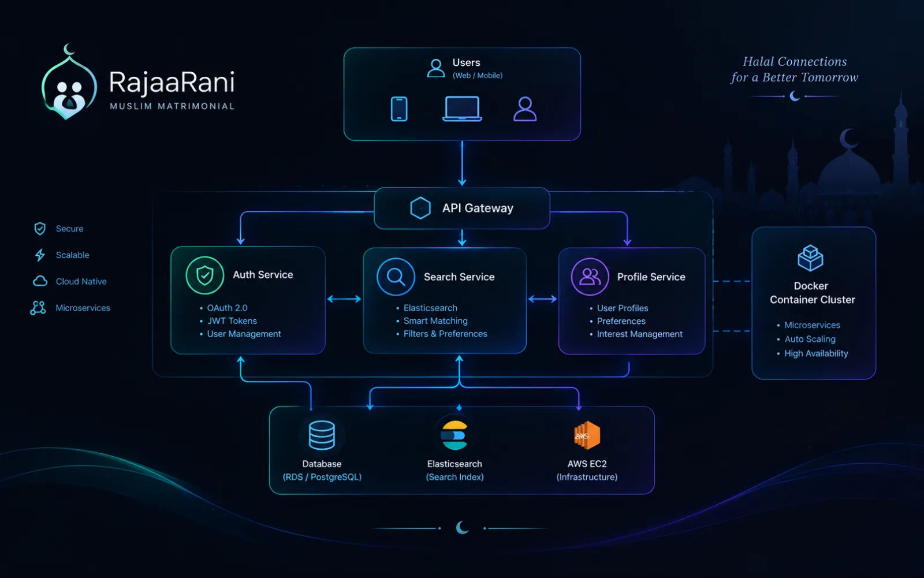Click the 'Microservices' bullet in Docker box
This screenshot has width=924, height=578.
pyautogui.click(x=812, y=325)
